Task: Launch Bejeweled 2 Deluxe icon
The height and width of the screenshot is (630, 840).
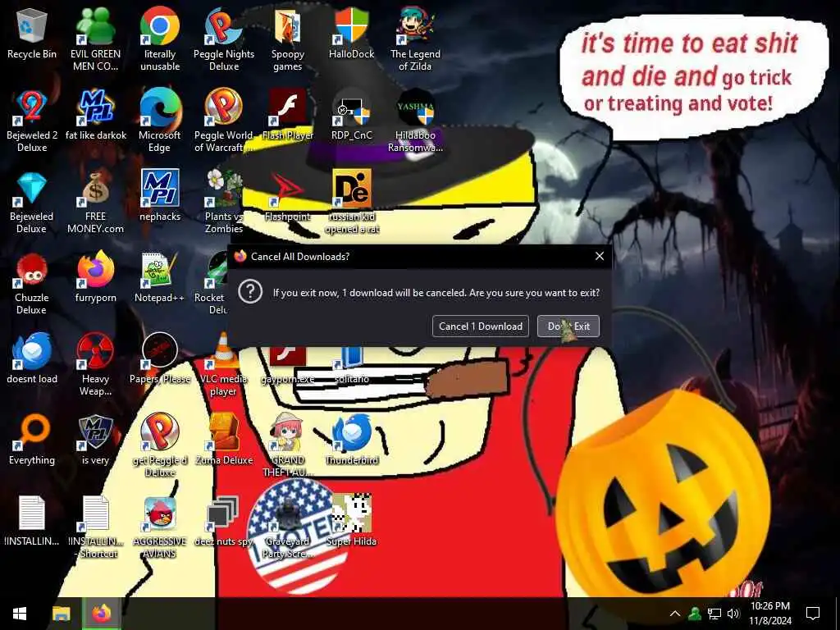Action: pos(32,121)
